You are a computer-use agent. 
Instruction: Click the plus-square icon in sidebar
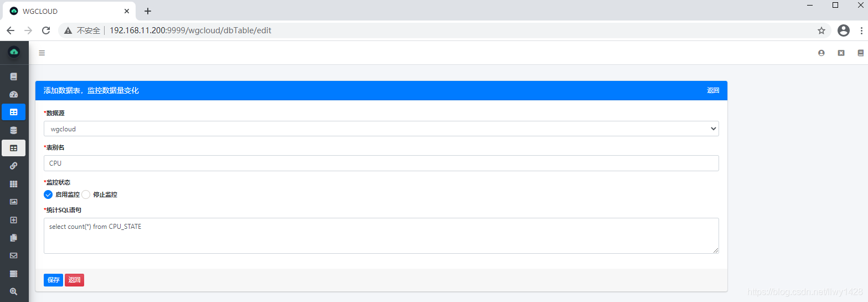point(14,220)
